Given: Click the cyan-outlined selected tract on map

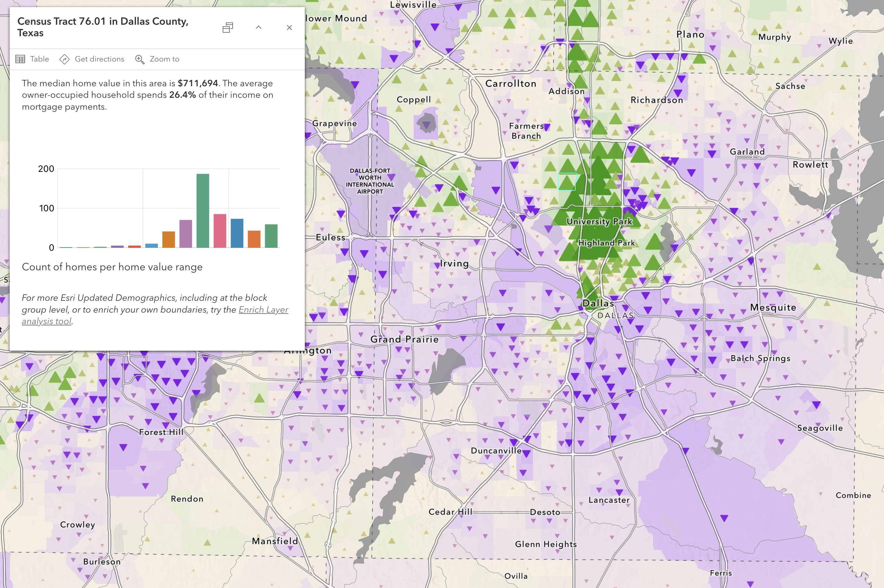Looking at the screenshot, I should pos(567,182).
